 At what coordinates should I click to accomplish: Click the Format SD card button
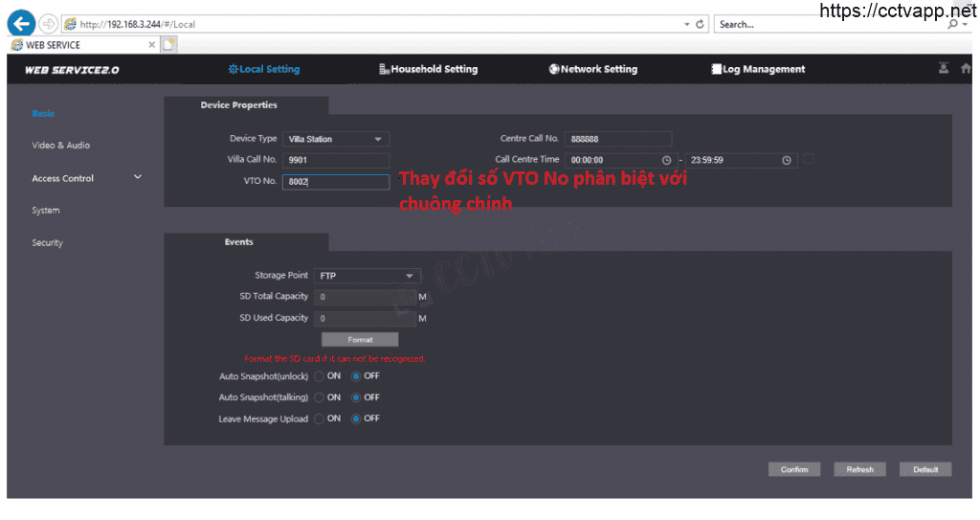(x=360, y=340)
